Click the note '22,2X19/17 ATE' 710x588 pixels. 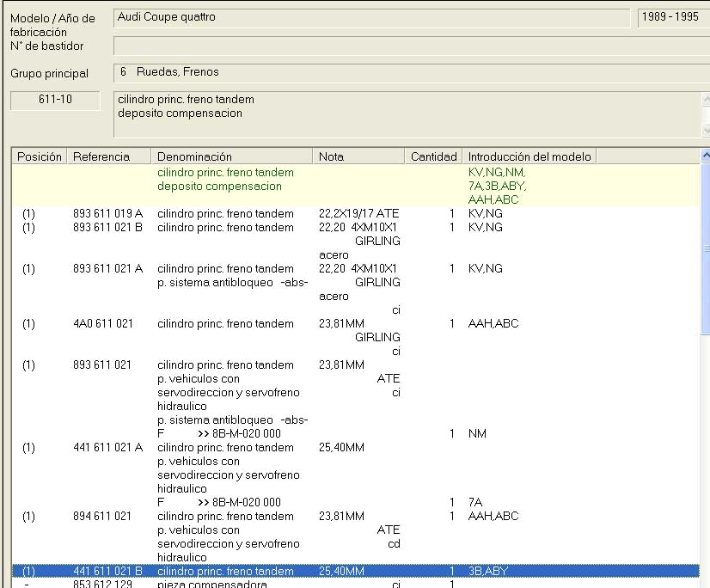click(358, 213)
